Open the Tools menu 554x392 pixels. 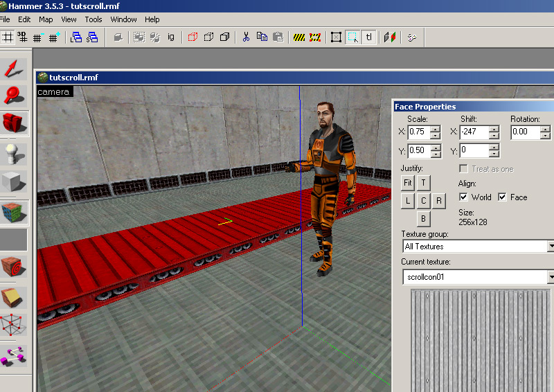tap(93, 19)
